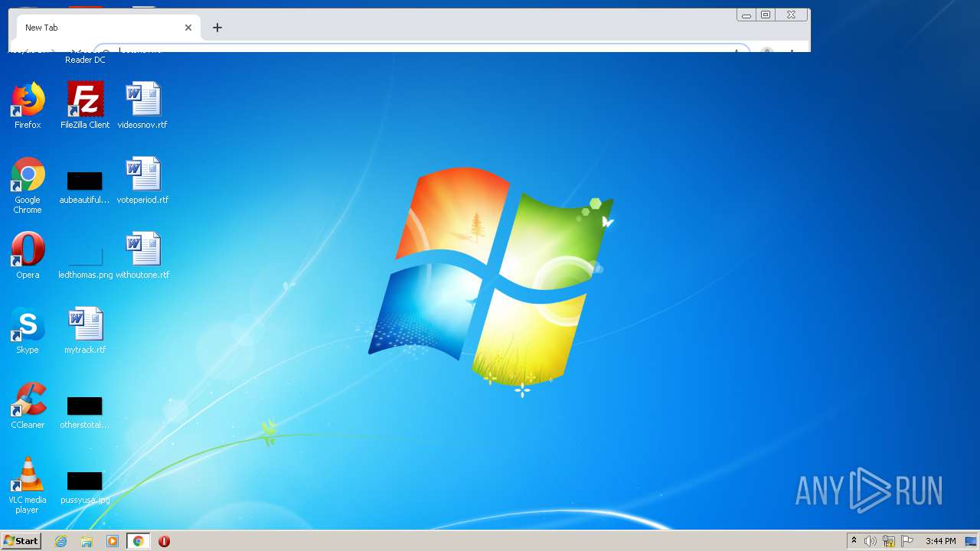Select the aubeautiful file thumbnail

(x=85, y=187)
